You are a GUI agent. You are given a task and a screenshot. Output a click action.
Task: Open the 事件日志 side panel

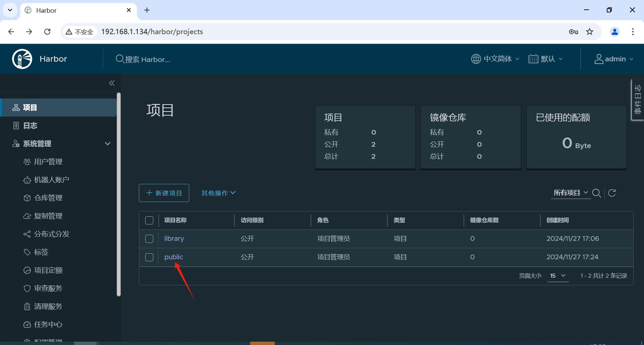point(637,99)
